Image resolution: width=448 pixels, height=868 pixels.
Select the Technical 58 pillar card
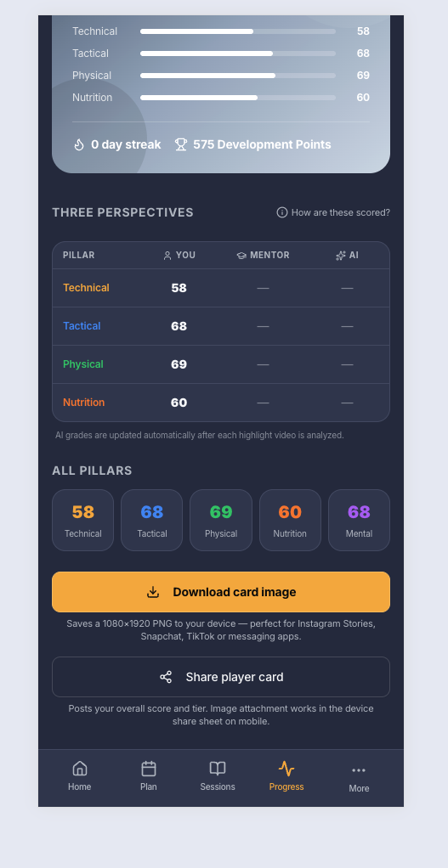click(83, 521)
